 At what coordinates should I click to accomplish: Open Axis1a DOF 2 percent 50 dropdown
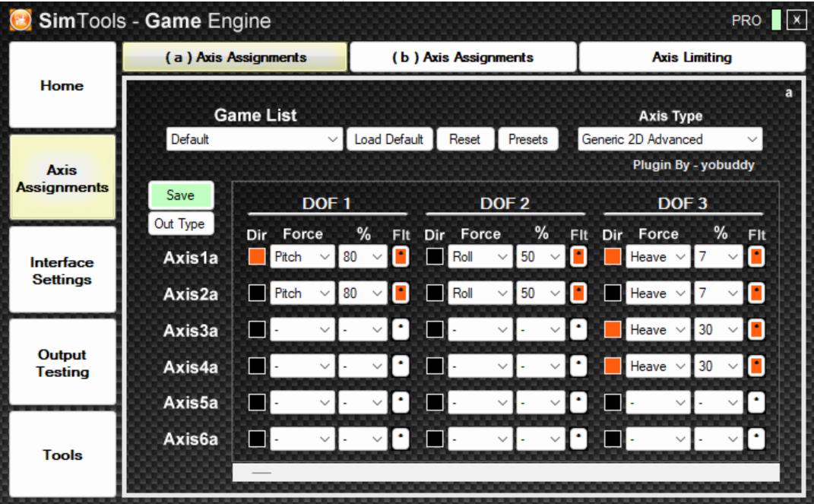(540, 256)
